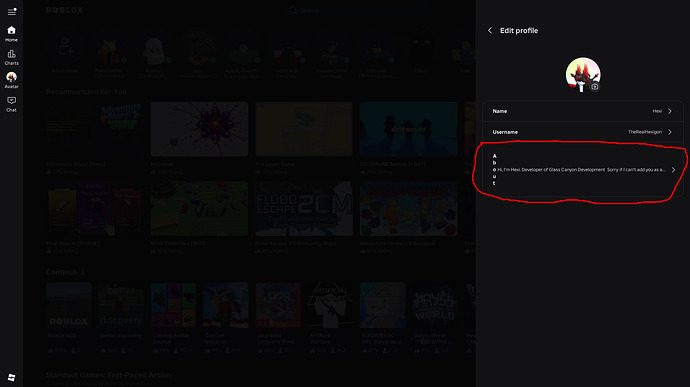Open the Artificial Warfare tile
Viewport: 690px width, 387px height.
click(330, 306)
